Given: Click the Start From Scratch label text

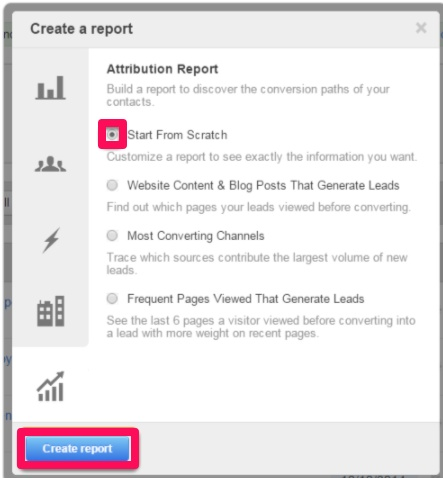Looking at the screenshot, I should (177, 135).
